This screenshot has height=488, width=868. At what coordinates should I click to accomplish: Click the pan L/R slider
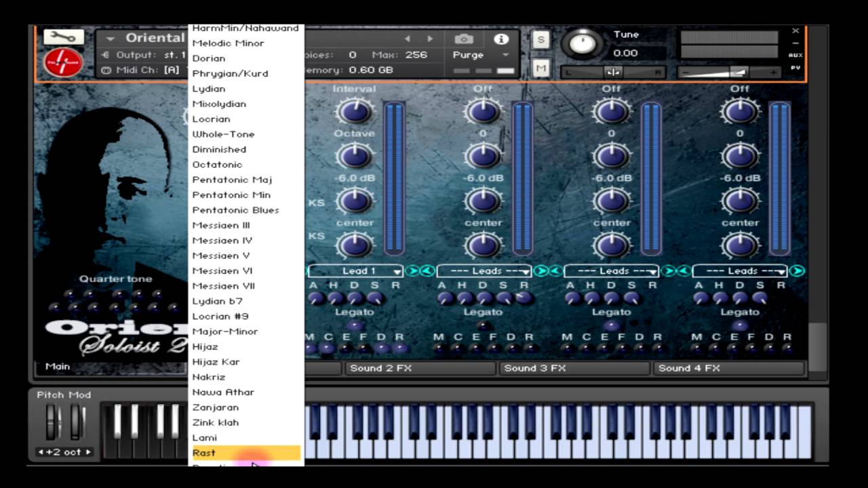tap(612, 72)
